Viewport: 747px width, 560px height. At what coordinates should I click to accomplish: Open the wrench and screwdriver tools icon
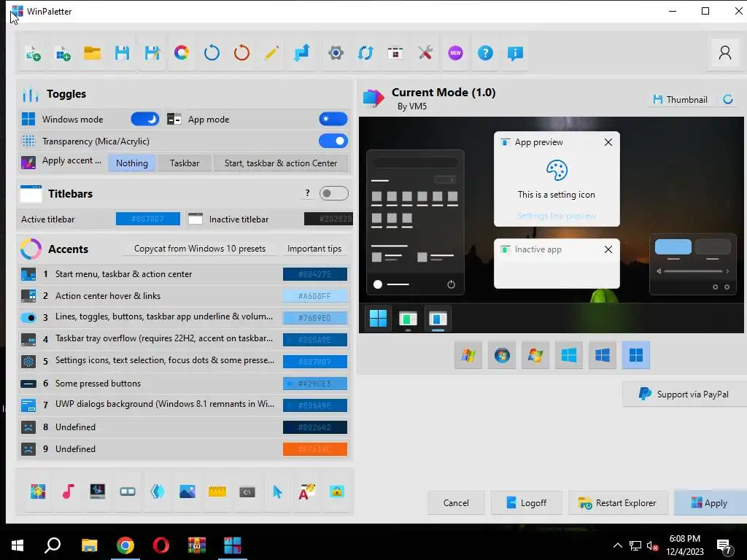tap(425, 52)
